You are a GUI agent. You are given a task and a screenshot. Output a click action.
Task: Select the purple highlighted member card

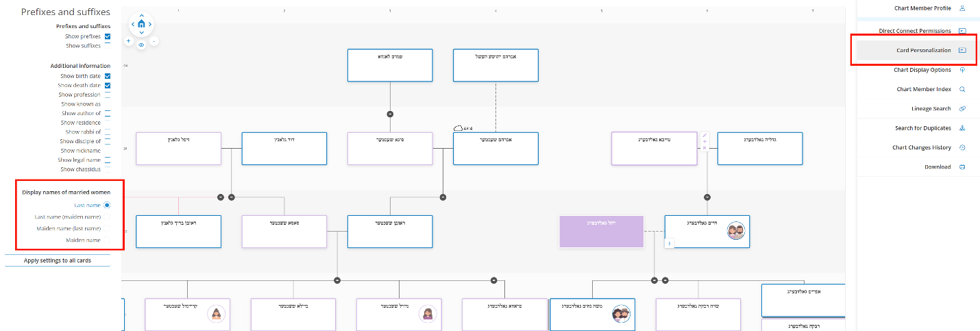[601, 232]
